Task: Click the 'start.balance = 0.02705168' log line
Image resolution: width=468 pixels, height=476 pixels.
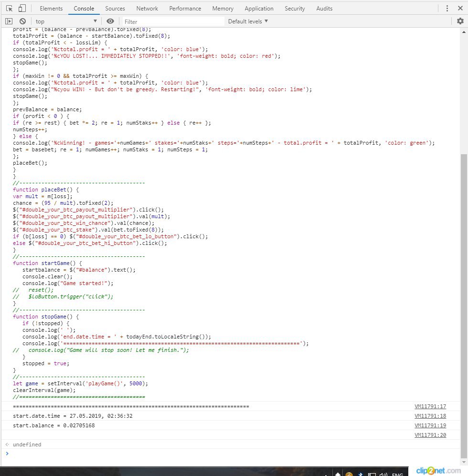Action: (x=54, y=425)
